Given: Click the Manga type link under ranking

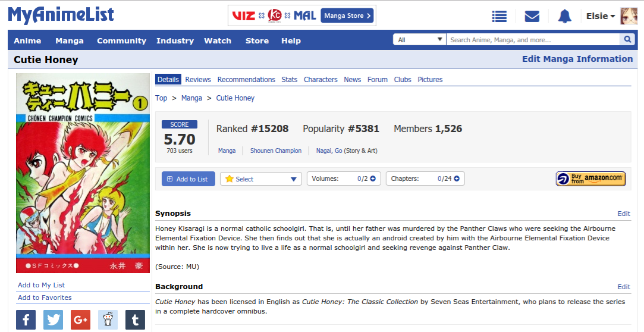Looking at the screenshot, I should [227, 151].
